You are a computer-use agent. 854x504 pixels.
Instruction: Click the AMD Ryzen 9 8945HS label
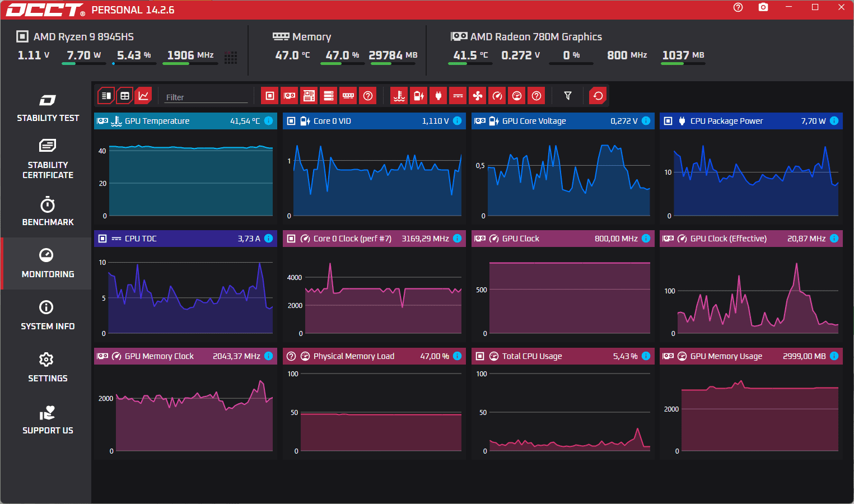click(83, 37)
